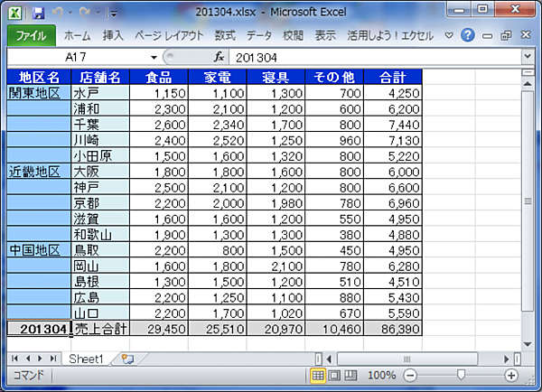
Task: Open Excel Help question mark icon
Action: click(x=468, y=36)
